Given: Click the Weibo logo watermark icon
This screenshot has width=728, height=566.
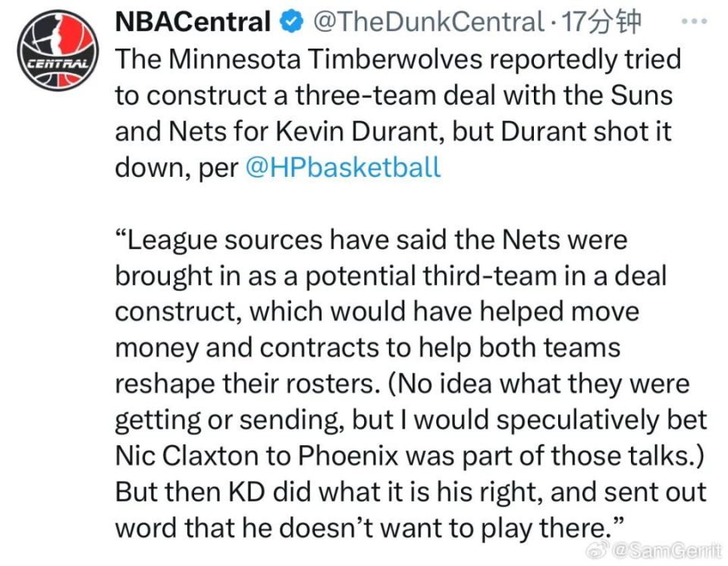Looking at the screenshot, I should 598,551.
